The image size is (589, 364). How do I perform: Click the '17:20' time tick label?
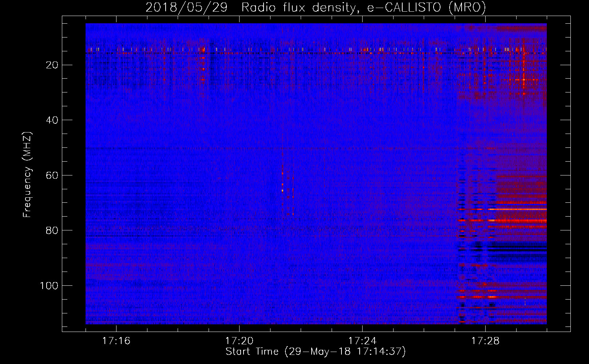239,341
